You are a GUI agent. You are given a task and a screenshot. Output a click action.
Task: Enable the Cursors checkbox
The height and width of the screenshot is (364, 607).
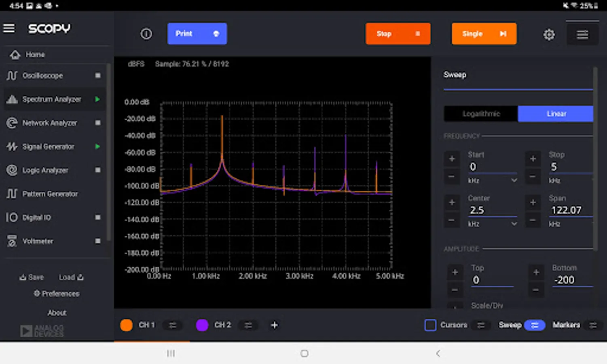coord(430,325)
